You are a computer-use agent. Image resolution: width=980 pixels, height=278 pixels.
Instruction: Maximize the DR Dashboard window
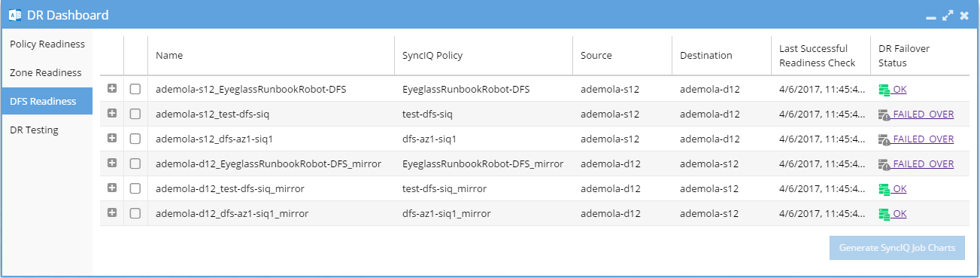pyautogui.click(x=948, y=15)
